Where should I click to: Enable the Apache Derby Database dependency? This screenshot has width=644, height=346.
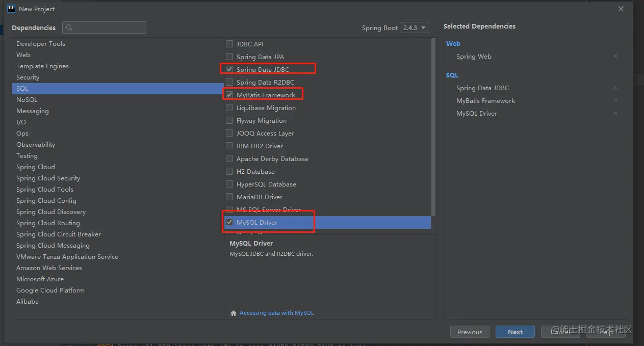tap(229, 158)
